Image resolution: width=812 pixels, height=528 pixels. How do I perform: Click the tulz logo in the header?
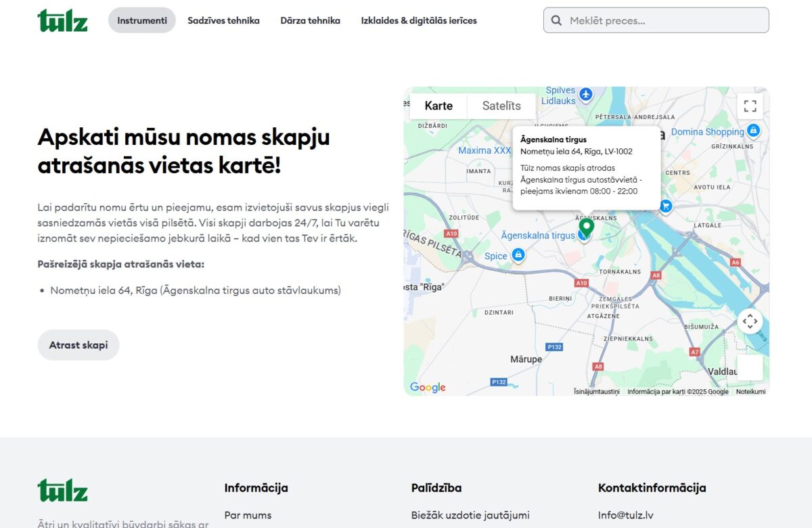(63, 19)
